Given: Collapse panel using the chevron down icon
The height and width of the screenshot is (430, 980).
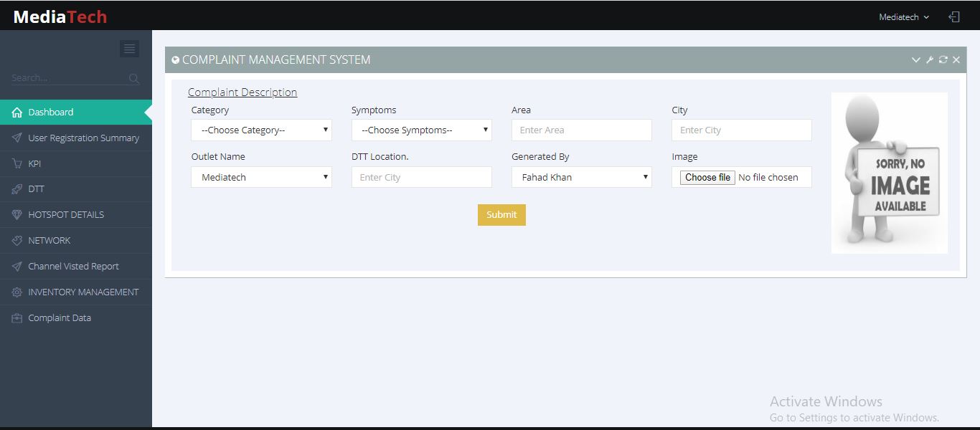Looking at the screenshot, I should [x=915, y=60].
